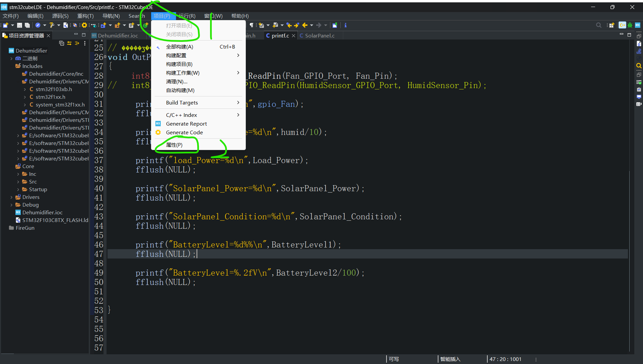Click 全部构建(A) to build all projects

tap(180, 47)
